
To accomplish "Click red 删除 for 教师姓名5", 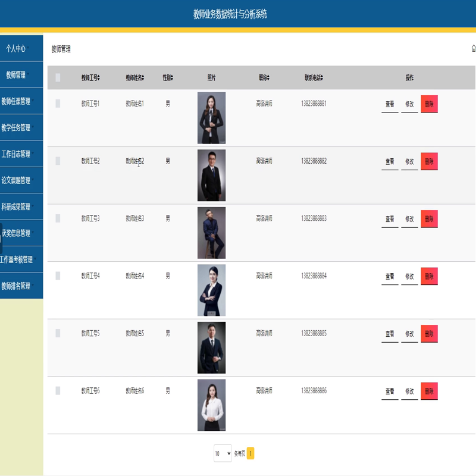I will (x=429, y=334).
